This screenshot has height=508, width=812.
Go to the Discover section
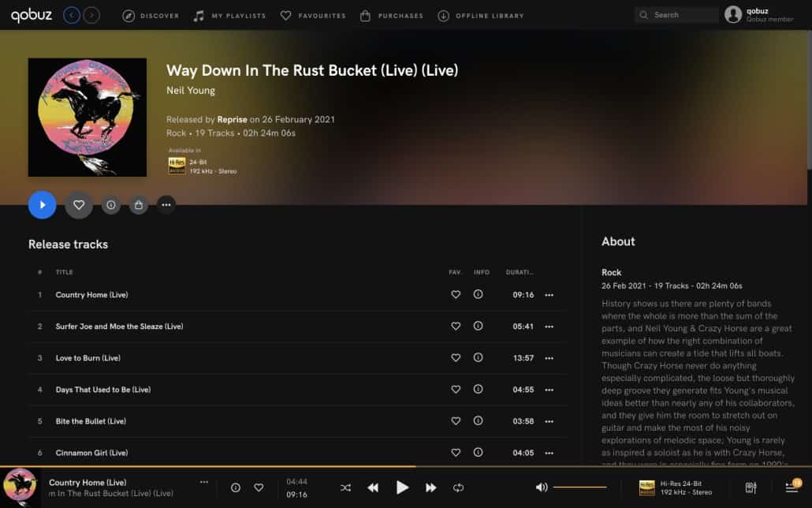click(x=151, y=16)
